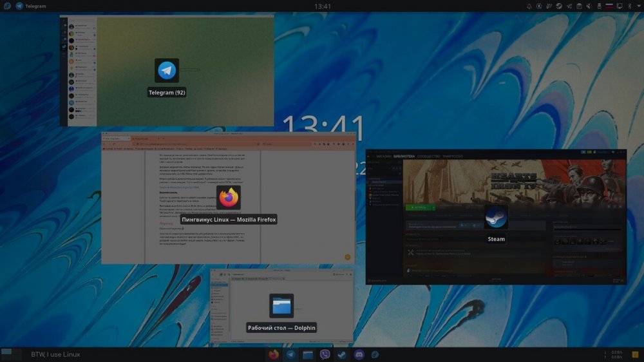This screenshot has width=644, height=362.
Task: Open Dolphin file manager from the dock
Action: pyautogui.click(x=308, y=354)
